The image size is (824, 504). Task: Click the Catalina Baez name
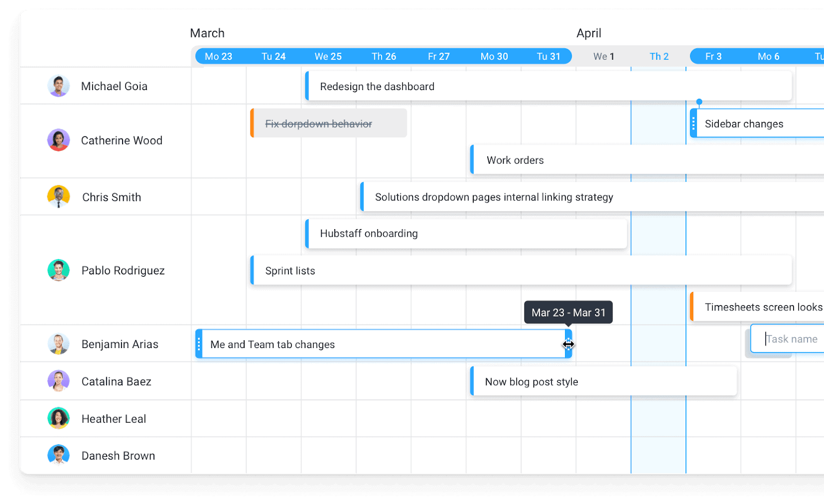[x=116, y=381]
